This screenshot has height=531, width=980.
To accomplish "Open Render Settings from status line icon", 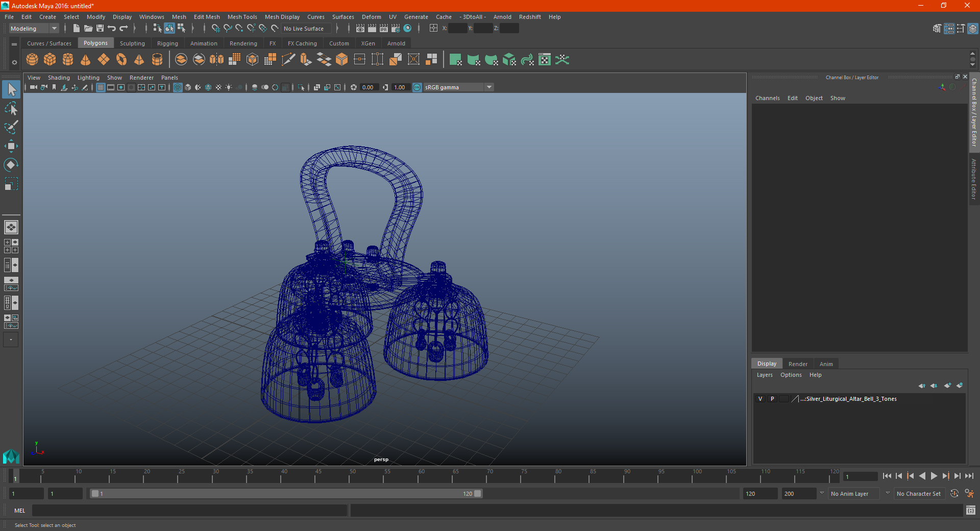I will (x=396, y=29).
